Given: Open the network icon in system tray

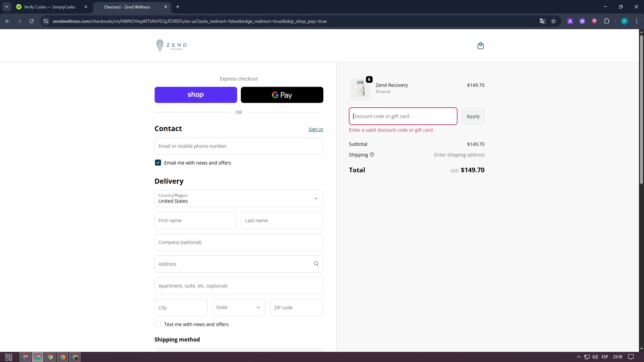Looking at the screenshot, I should click(x=587, y=357).
